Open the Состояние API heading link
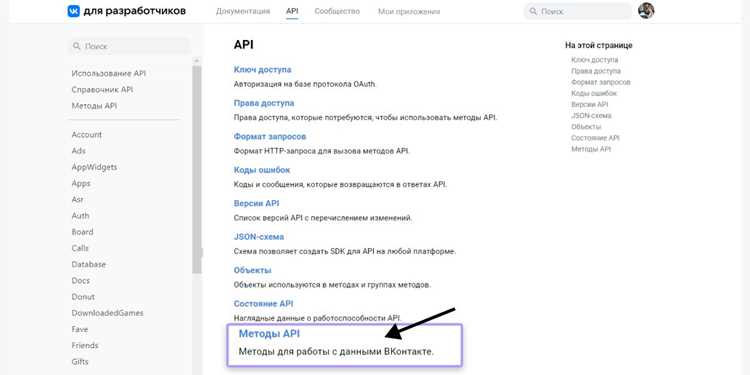Viewport: 750px width, 375px height. (264, 304)
